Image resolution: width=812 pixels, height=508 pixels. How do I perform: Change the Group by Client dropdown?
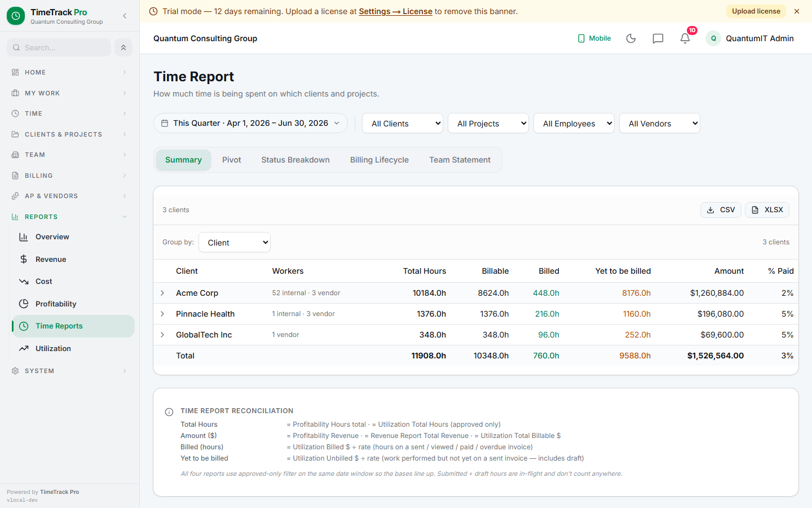(235, 243)
